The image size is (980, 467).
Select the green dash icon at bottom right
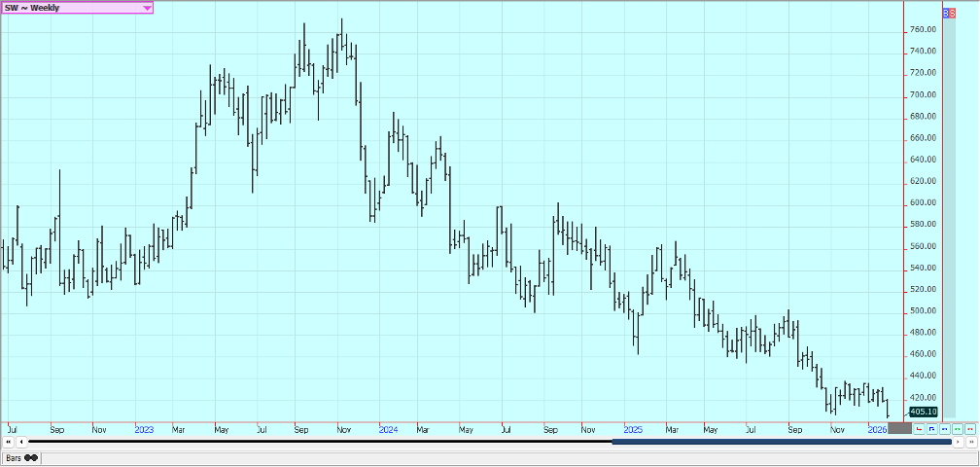click(957, 428)
